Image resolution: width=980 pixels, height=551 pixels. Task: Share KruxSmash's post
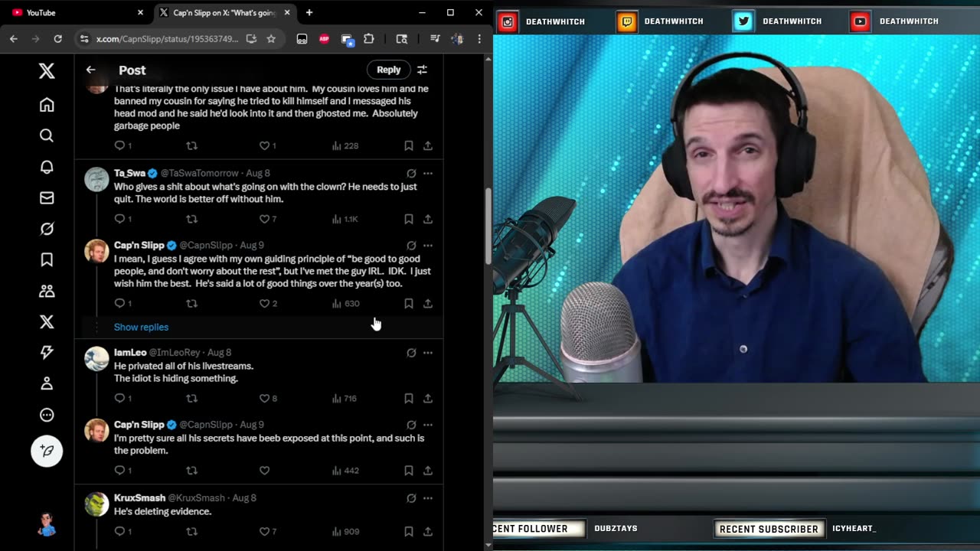pos(428,531)
